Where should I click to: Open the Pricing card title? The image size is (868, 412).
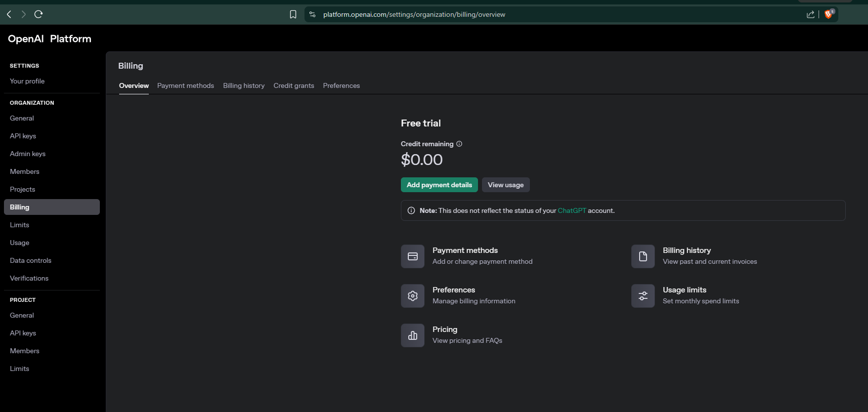click(445, 330)
